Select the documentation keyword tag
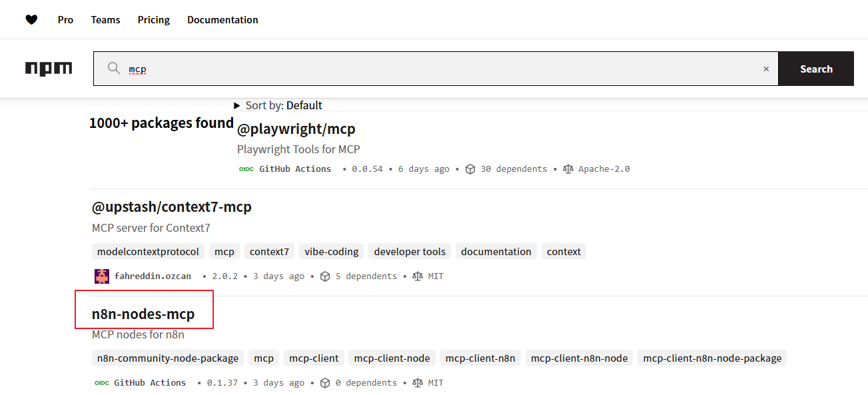 (496, 252)
